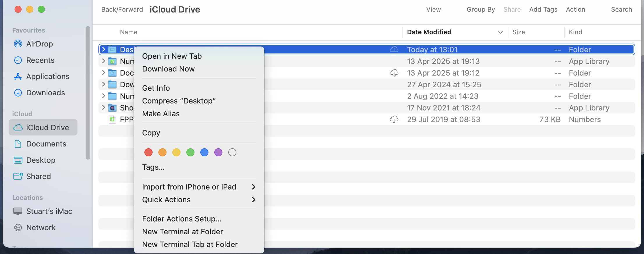Click the Desktop icon in sidebar
This screenshot has width=644, height=254.
pyautogui.click(x=18, y=160)
